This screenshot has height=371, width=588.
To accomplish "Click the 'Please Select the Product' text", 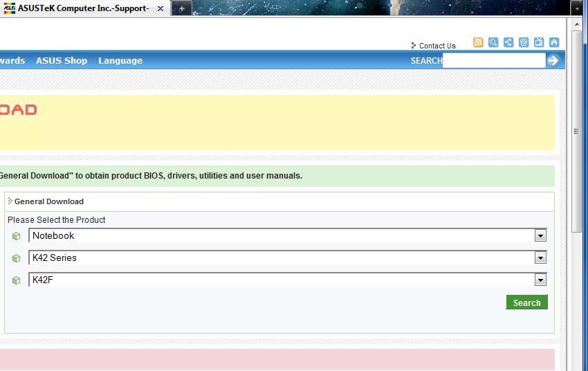I will tap(56, 220).
